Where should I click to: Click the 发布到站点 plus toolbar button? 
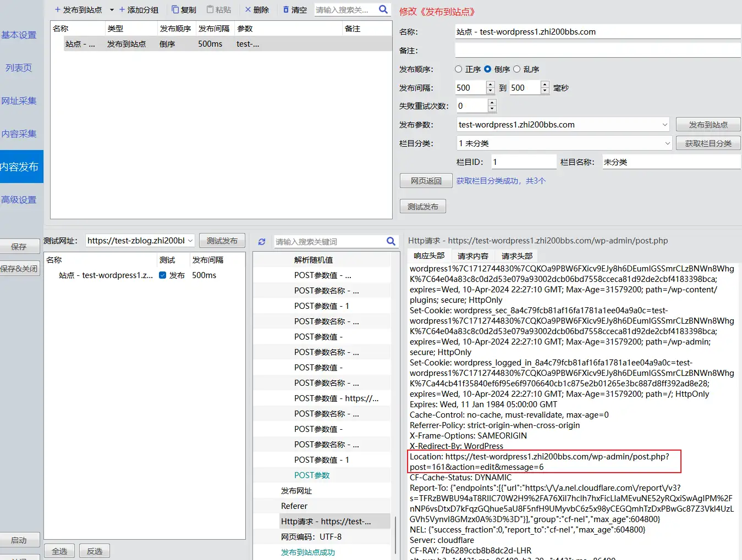tap(78, 10)
